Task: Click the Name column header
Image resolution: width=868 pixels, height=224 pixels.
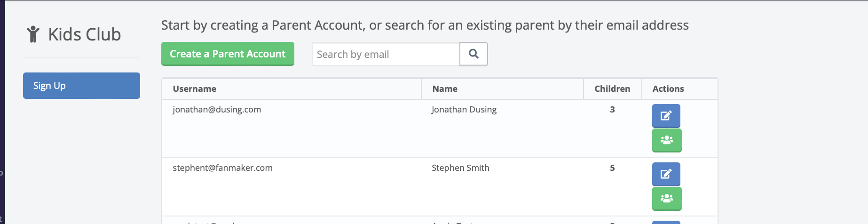Action: pyautogui.click(x=445, y=89)
